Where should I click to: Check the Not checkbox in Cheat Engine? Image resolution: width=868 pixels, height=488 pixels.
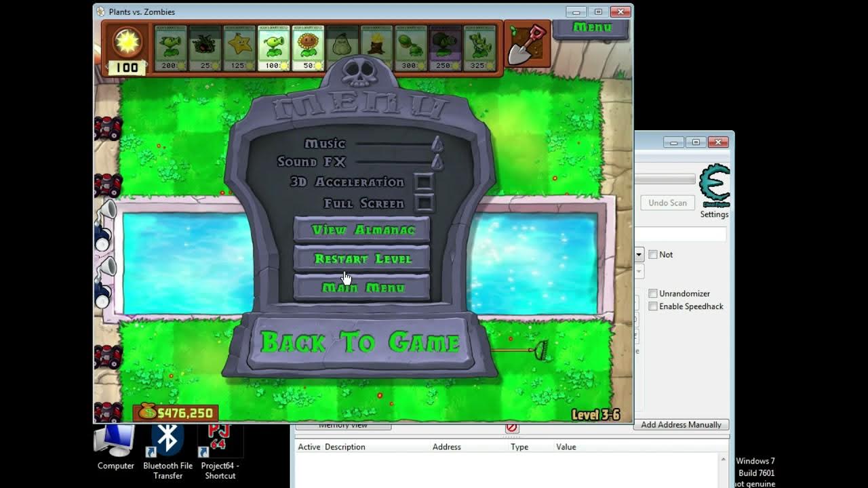[x=653, y=255]
